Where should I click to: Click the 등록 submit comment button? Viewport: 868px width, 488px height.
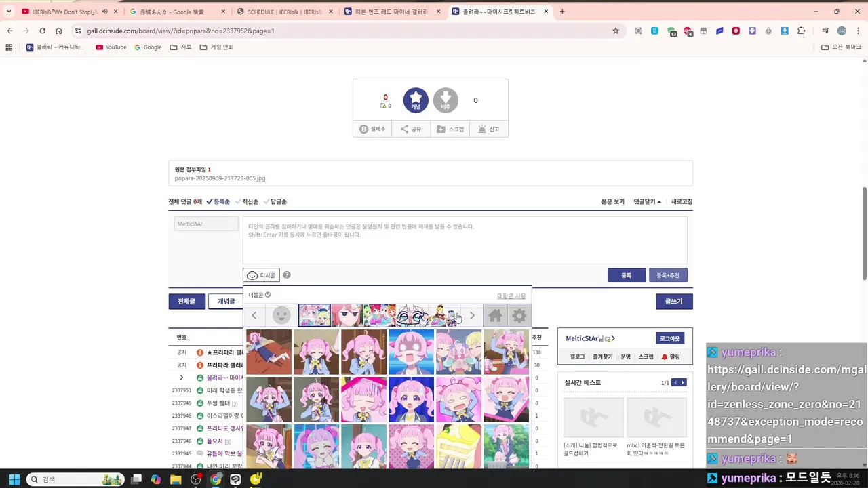tap(627, 275)
